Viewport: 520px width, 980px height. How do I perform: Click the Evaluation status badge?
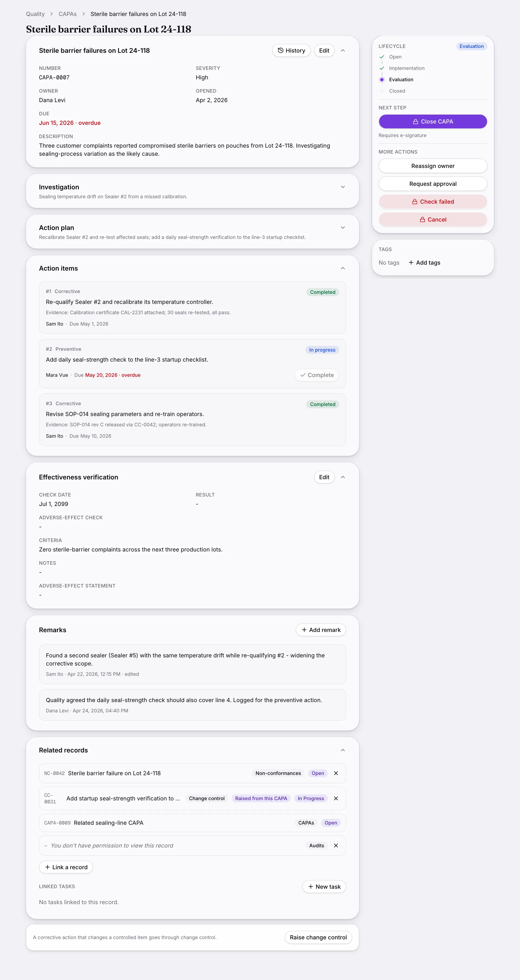point(471,46)
